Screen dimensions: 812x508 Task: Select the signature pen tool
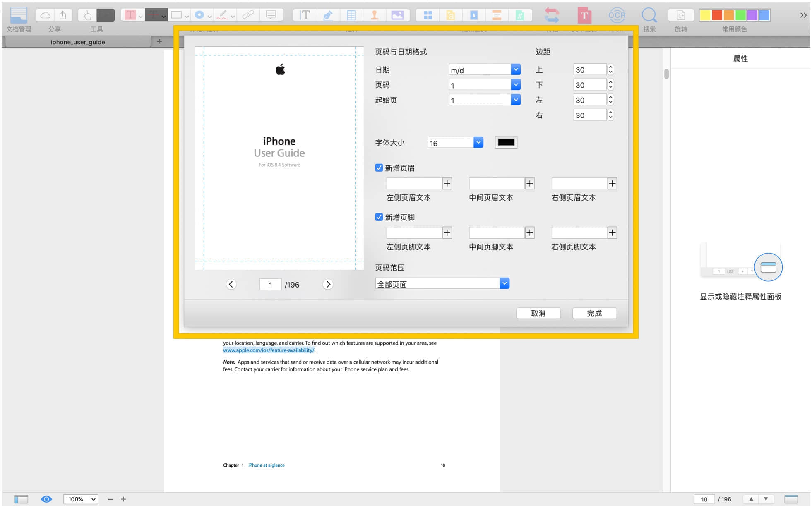click(x=328, y=15)
